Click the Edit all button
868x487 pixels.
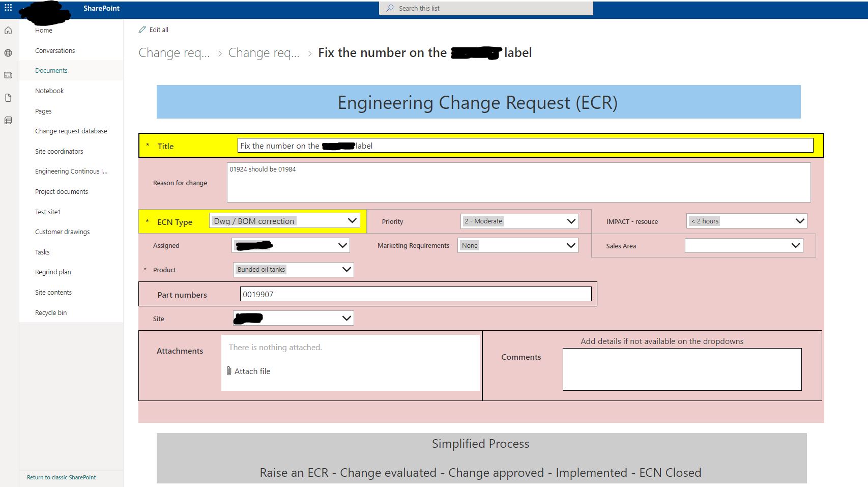pos(154,30)
